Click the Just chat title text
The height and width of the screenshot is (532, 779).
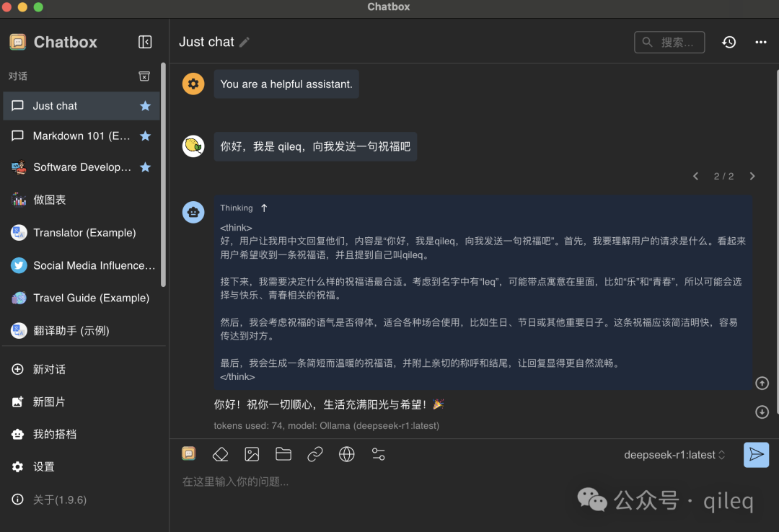206,43
